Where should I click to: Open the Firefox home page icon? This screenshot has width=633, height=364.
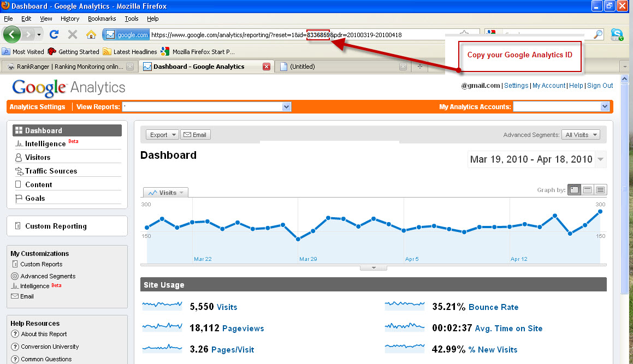coord(91,35)
